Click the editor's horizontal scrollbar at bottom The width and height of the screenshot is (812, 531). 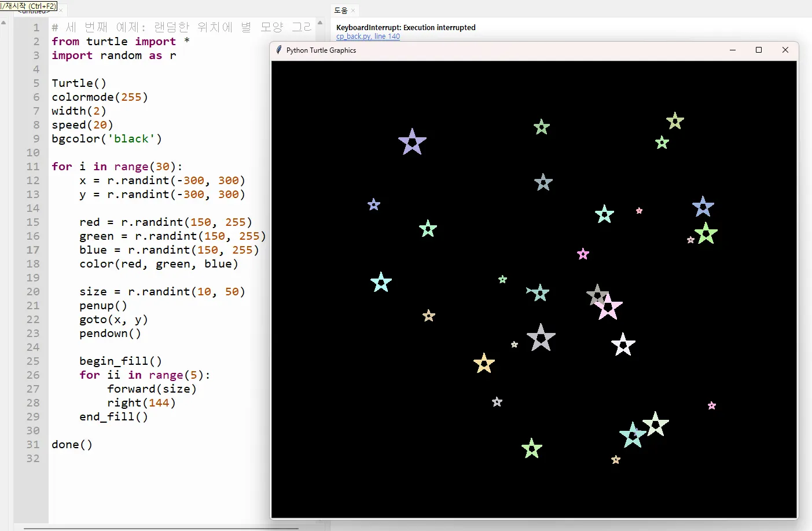[161, 528]
